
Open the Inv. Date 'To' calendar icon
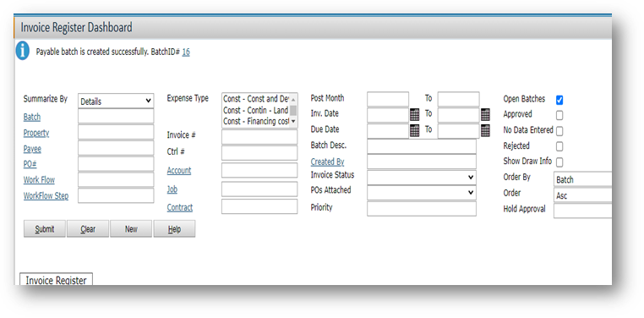tap(485, 115)
